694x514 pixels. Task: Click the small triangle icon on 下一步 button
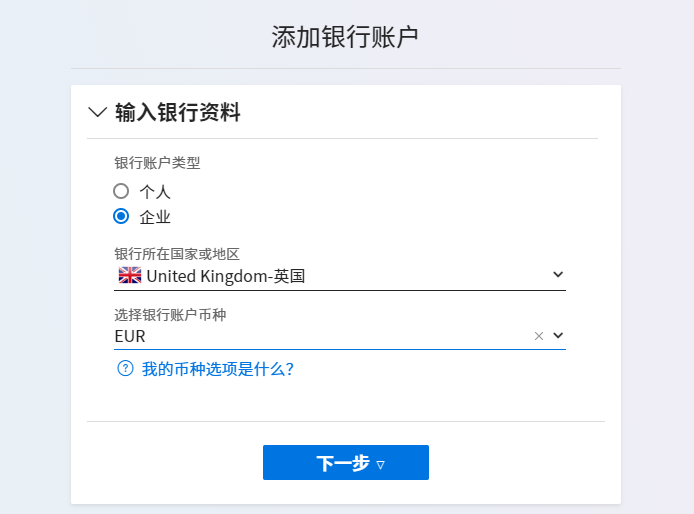point(380,465)
